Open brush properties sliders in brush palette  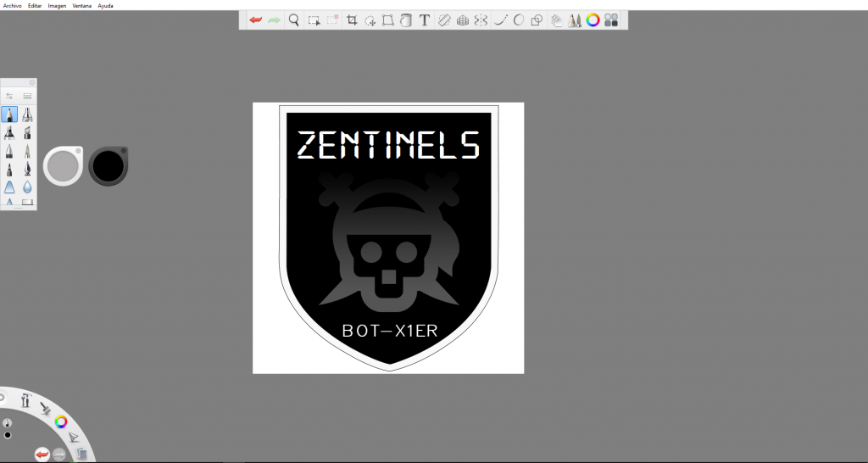pos(8,96)
